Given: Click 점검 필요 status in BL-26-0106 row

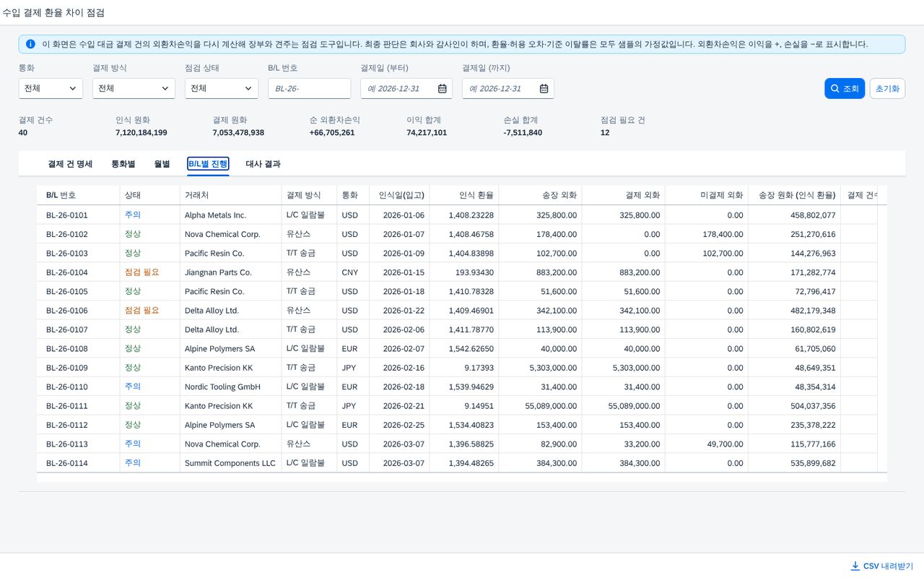Looking at the screenshot, I should click(x=141, y=311).
